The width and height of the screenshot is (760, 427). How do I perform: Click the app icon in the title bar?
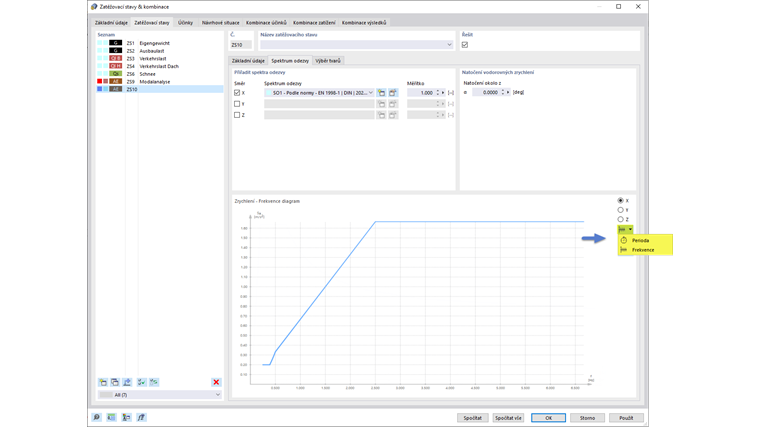(x=94, y=7)
